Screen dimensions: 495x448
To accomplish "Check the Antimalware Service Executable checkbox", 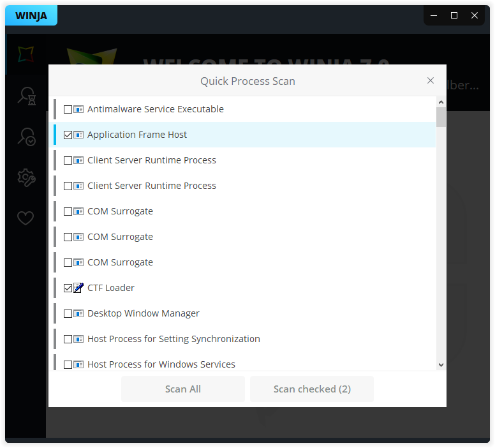I will coord(68,109).
